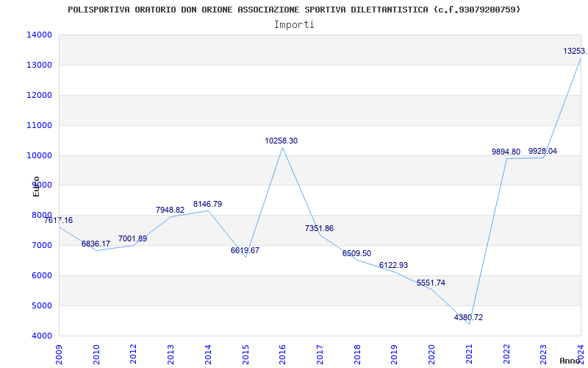Click the 7000 y-axis tick label
Viewport: 588px width, 368px height.
click(x=42, y=246)
